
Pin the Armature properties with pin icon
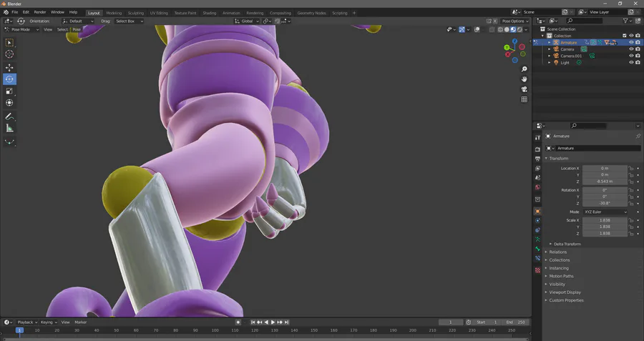click(x=638, y=136)
